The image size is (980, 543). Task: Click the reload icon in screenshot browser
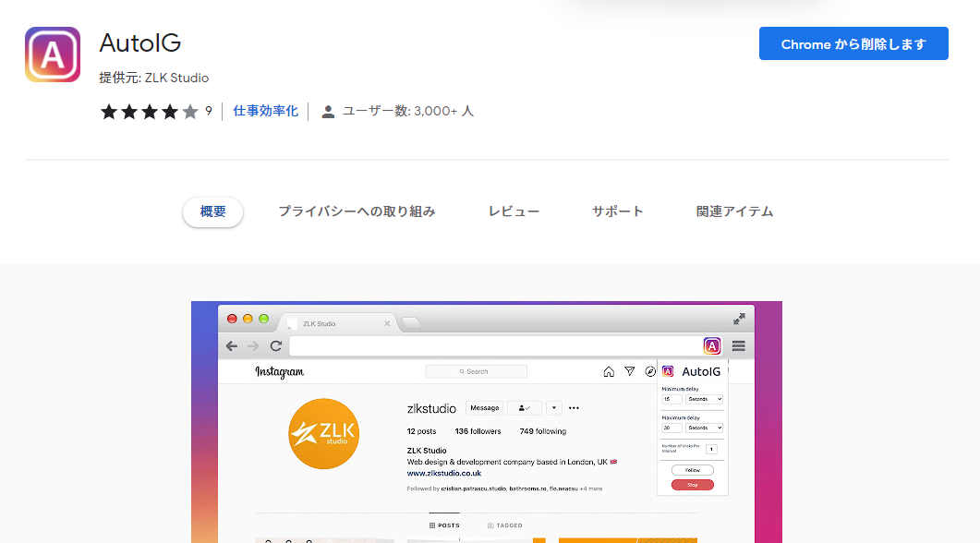click(x=275, y=345)
